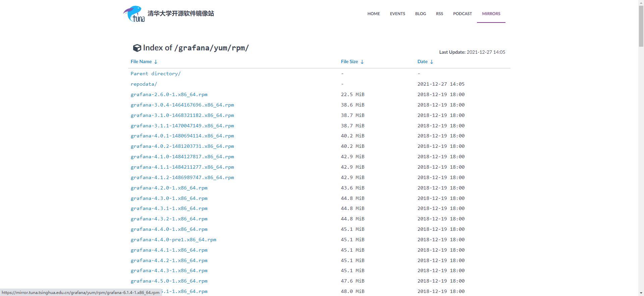Click the 48.0 MiB size cell

coord(353,291)
